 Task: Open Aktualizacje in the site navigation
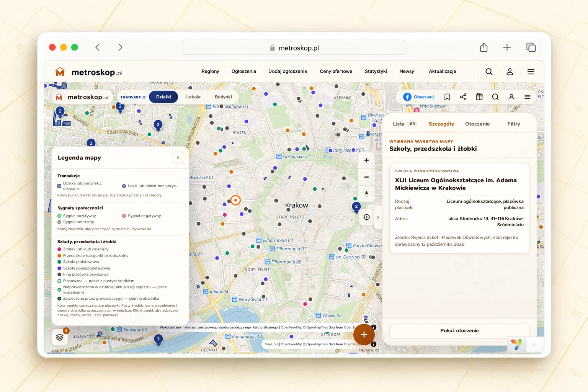[443, 71]
